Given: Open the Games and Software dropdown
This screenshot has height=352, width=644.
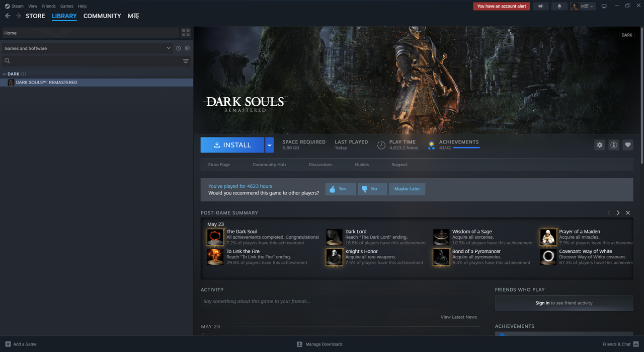Looking at the screenshot, I should pyautogui.click(x=87, y=48).
